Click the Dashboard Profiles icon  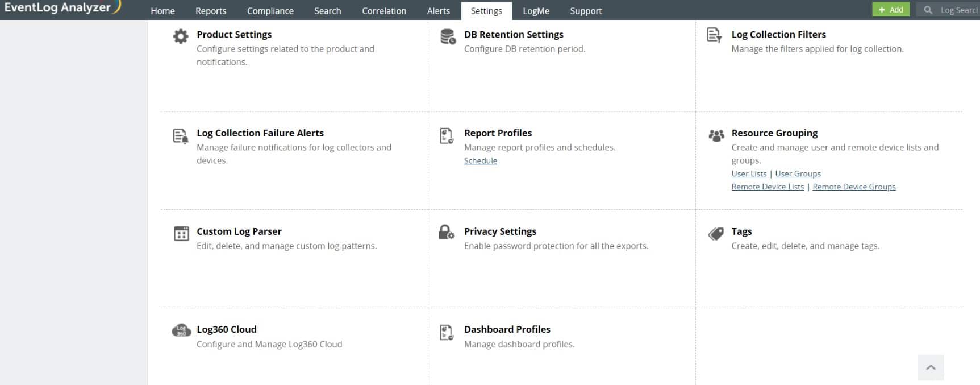click(x=447, y=332)
